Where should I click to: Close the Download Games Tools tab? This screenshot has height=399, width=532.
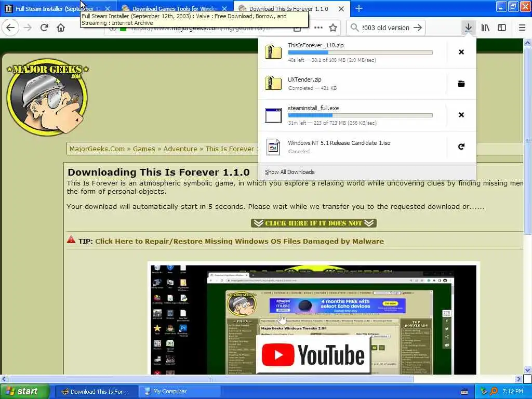224,8
